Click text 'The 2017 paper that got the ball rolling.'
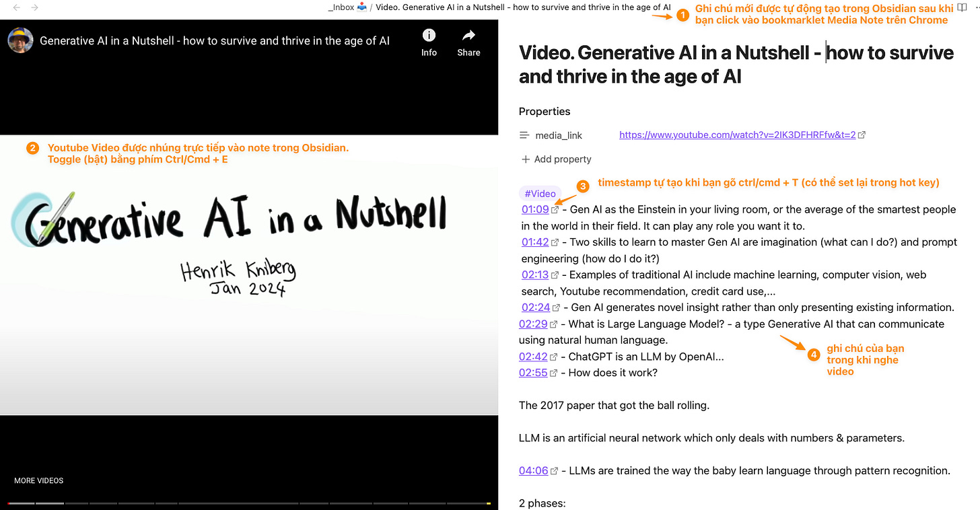Viewport: 980px width, 510px height. (x=615, y=406)
